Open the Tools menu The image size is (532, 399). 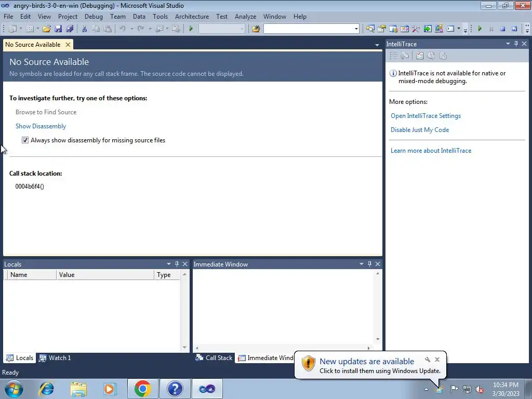(160, 16)
